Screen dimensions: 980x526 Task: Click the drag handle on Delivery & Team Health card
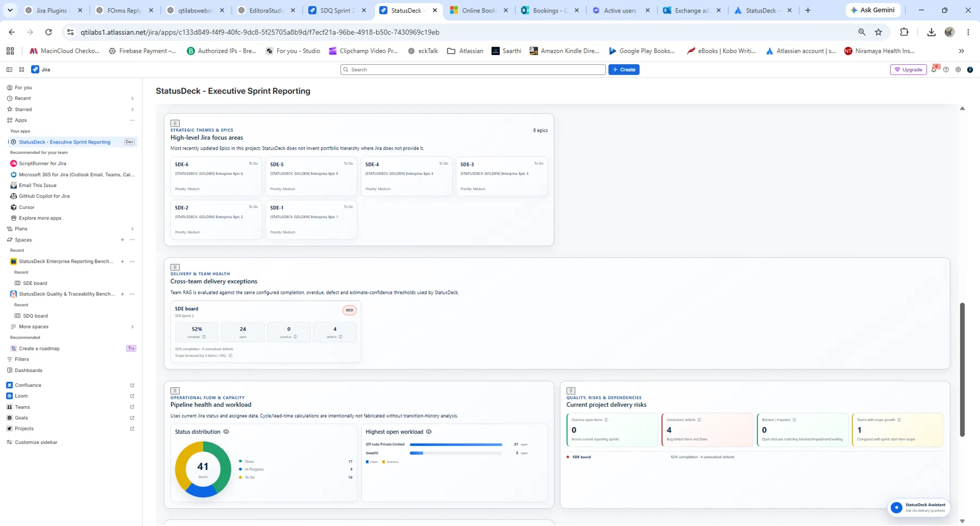click(175, 267)
